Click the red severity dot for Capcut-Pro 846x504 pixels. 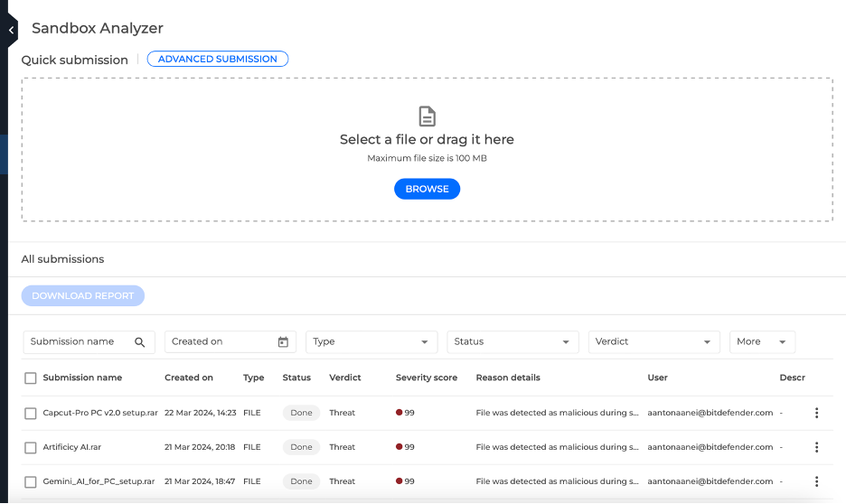coord(399,413)
